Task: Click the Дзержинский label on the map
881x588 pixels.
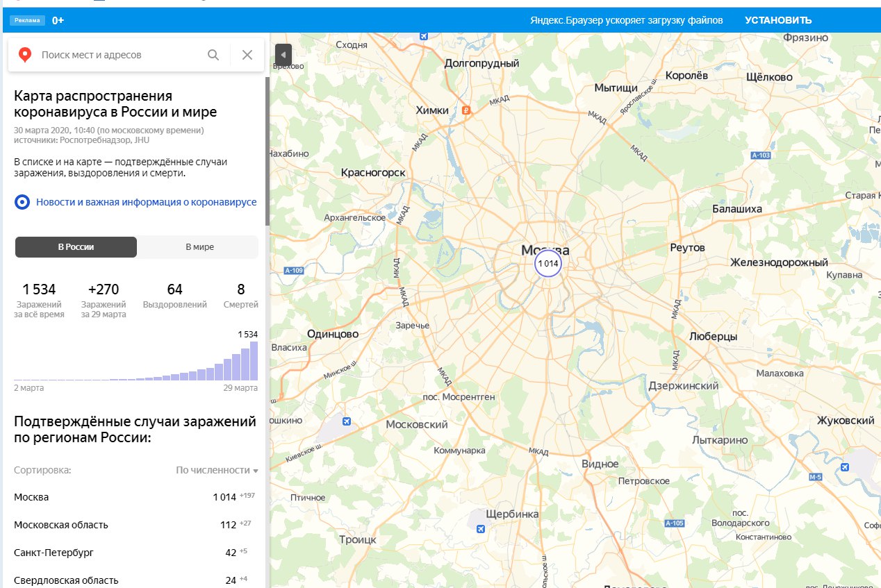Action: point(683,386)
